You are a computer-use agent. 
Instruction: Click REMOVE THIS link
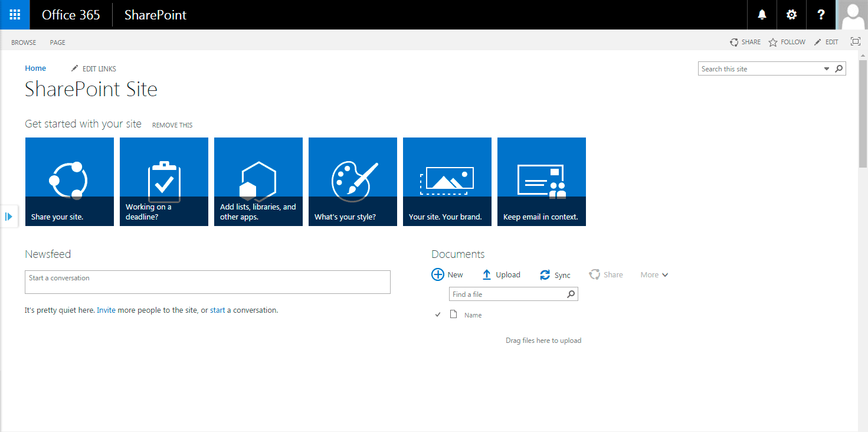(x=172, y=125)
